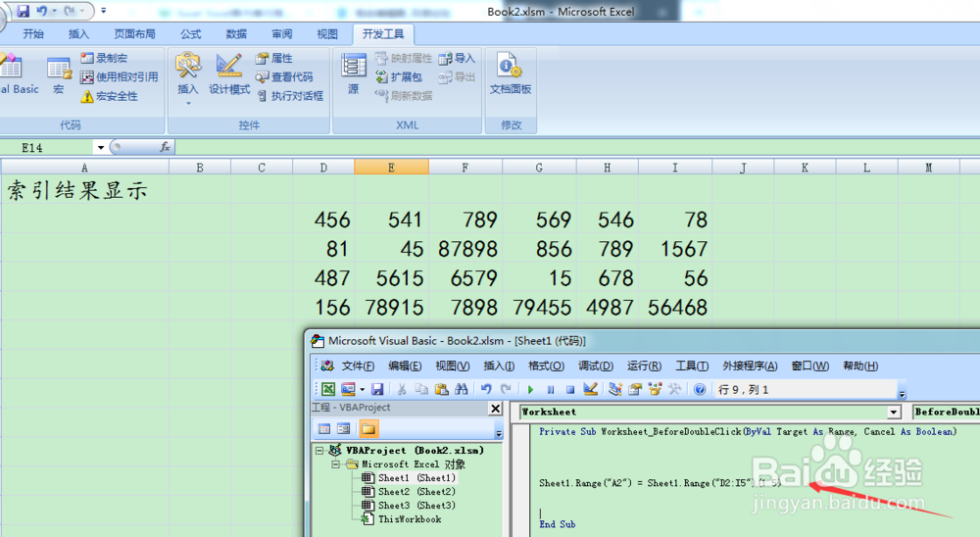Click Properties (属性) in controls group
Image resolution: width=980 pixels, height=537 pixels.
click(x=273, y=58)
